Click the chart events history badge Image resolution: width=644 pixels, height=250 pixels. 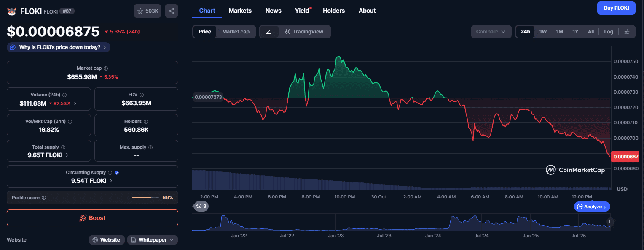pyautogui.click(x=201, y=207)
